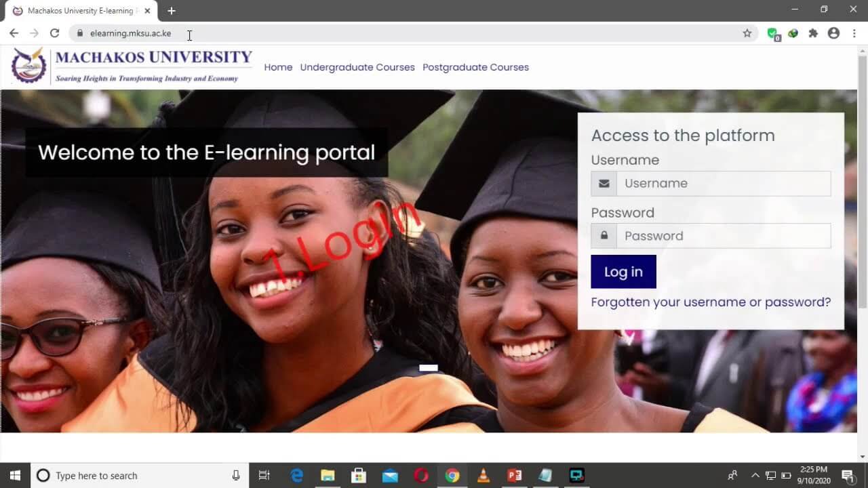Click inside the Username input field
The width and height of the screenshot is (868, 488).
724,183
